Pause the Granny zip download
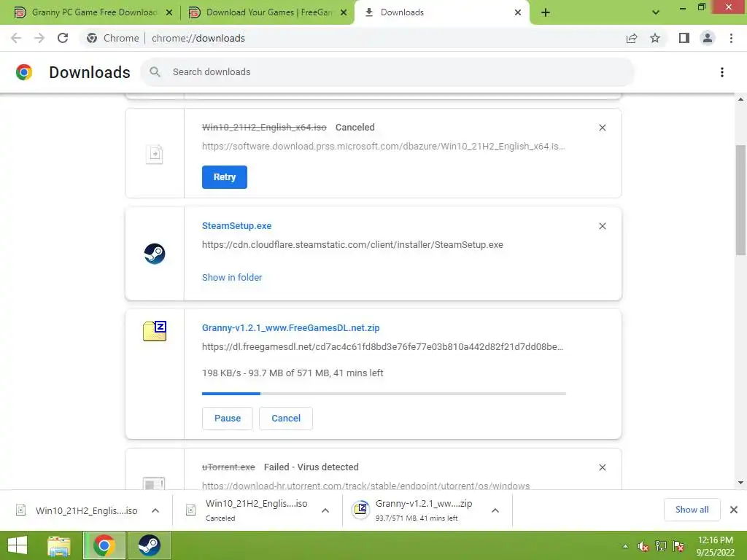 pos(228,418)
